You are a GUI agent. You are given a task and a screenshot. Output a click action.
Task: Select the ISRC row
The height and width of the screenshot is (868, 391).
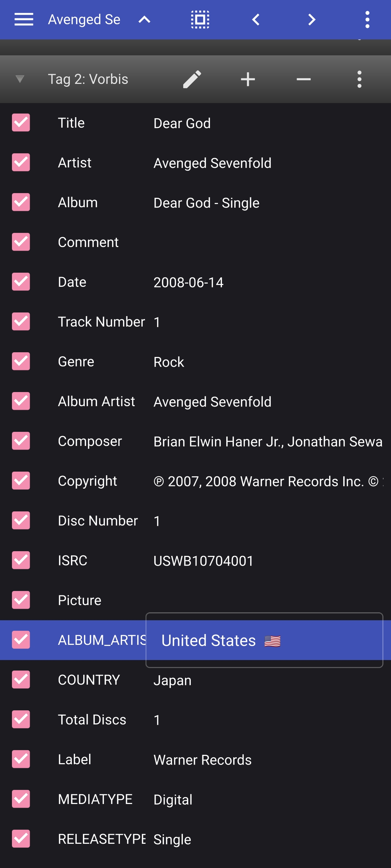(x=195, y=560)
